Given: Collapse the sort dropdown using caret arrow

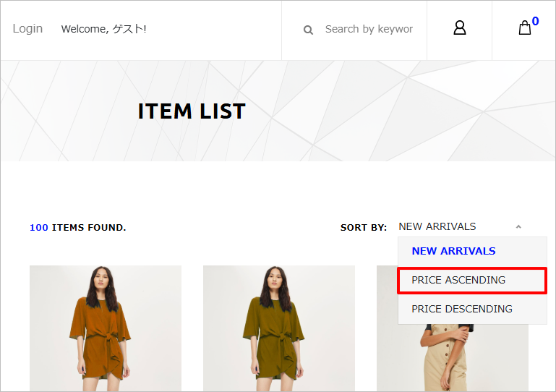Looking at the screenshot, I should click(518, 226).
